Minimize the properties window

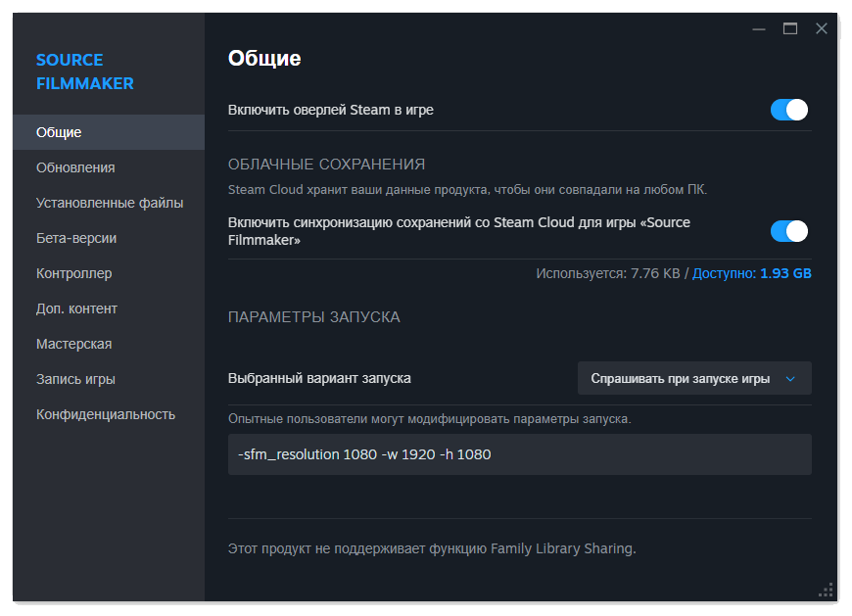pyautogui.click(x=759, y=29)
